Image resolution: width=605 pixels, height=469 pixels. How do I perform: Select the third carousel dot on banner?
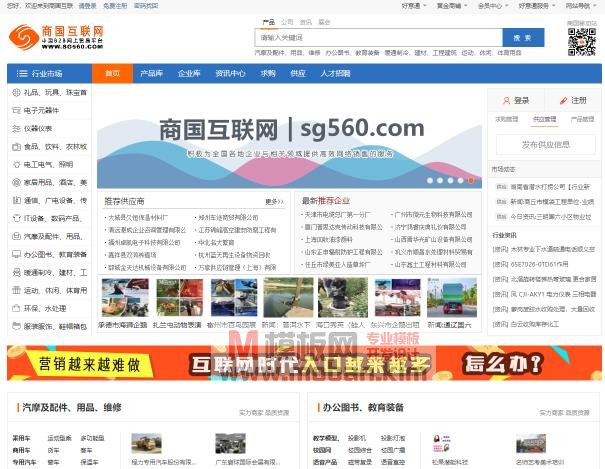(450, 181)
